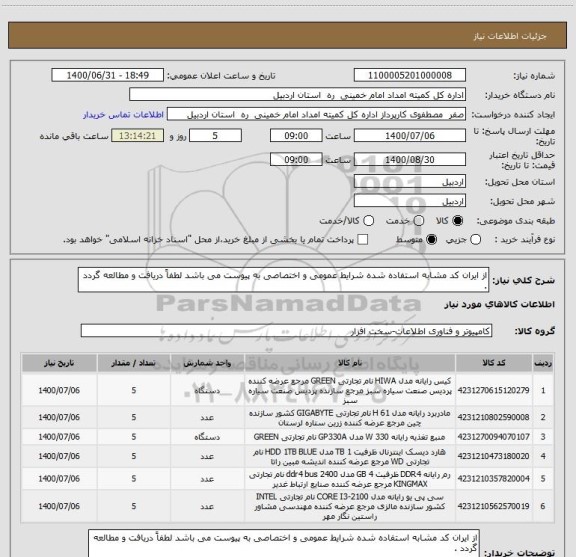The width and height of the screenshot is (576, 557).
Task: Click the quantity 5 in row 1
Action: 134,390
